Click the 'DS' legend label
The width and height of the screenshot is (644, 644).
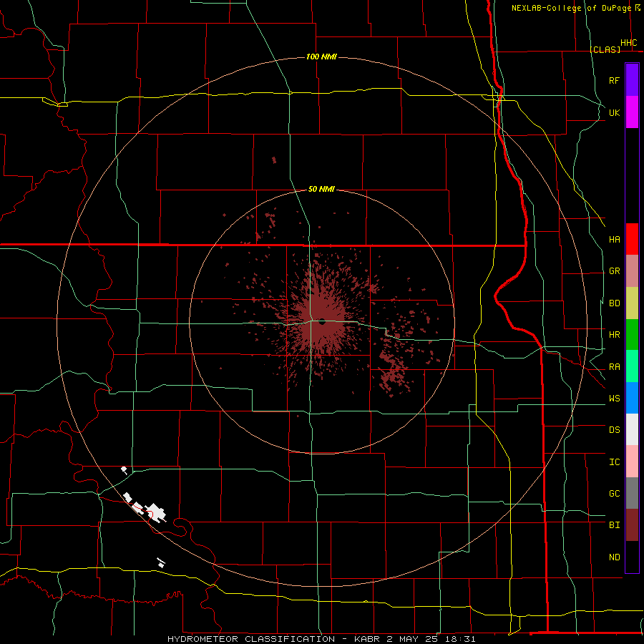click(615, 429)
